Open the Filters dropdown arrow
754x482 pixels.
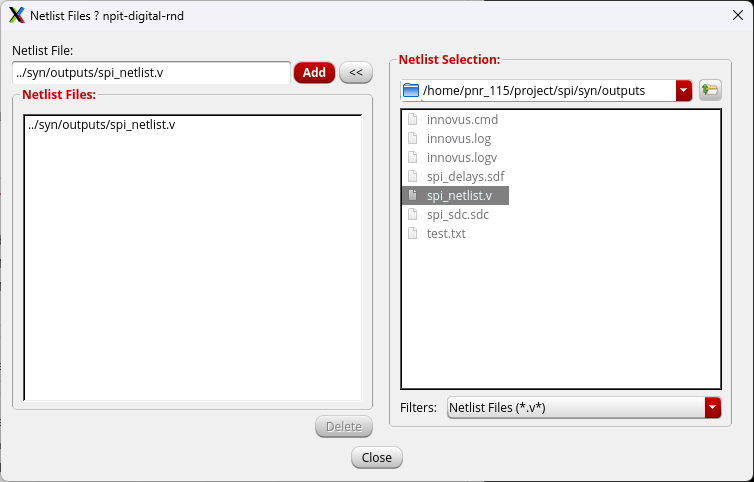pyautogui.click(x=713, y=407)
